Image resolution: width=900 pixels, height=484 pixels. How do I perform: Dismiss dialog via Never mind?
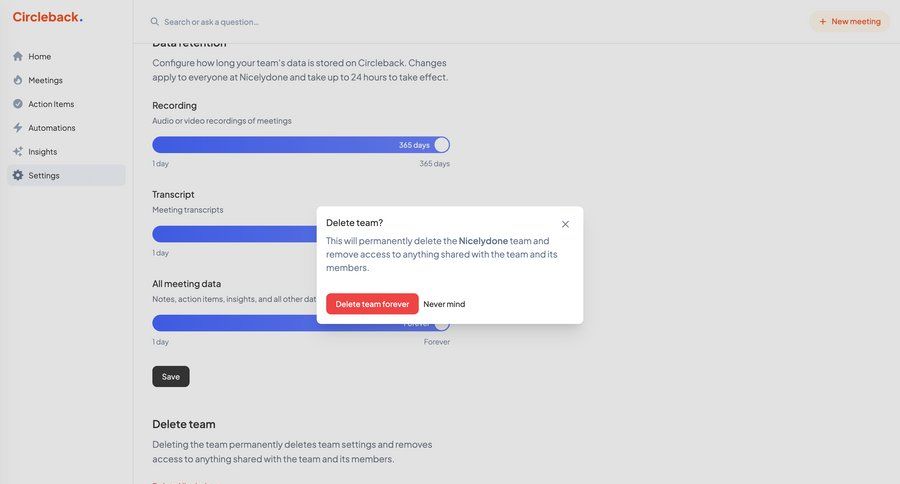pyautogui.click(x=444, y=304)
